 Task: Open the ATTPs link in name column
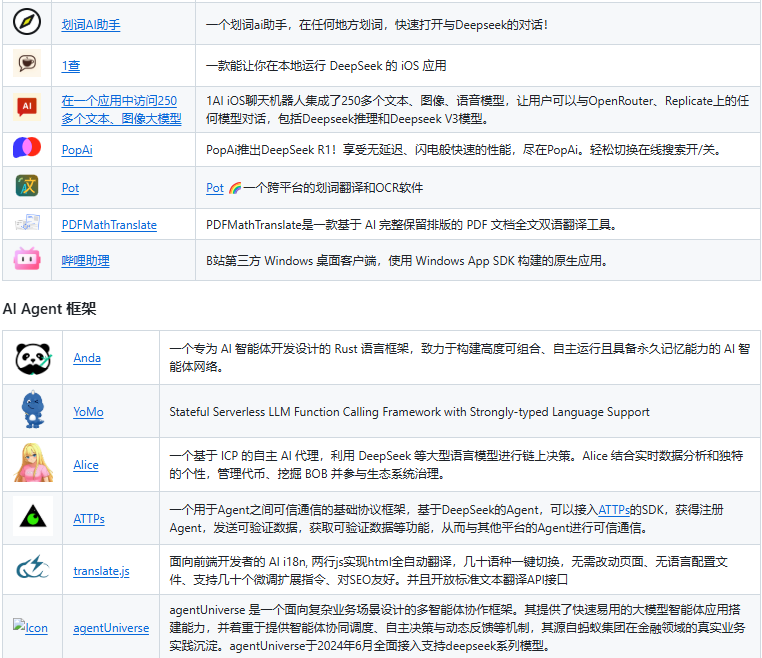89,519
